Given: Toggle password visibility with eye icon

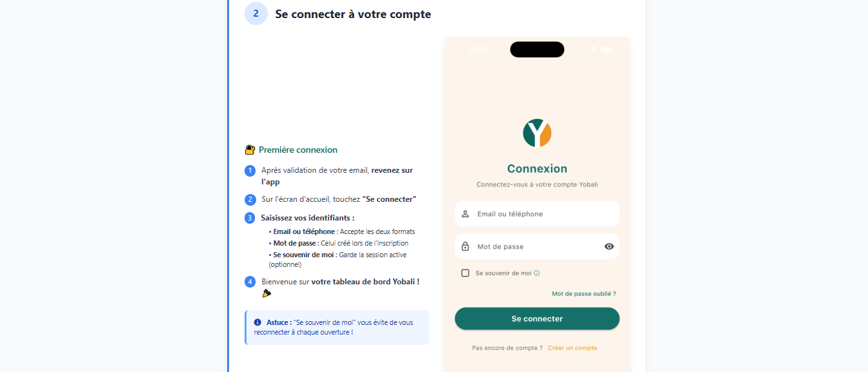Looking at the screenshot, I should tap(609, 246).
